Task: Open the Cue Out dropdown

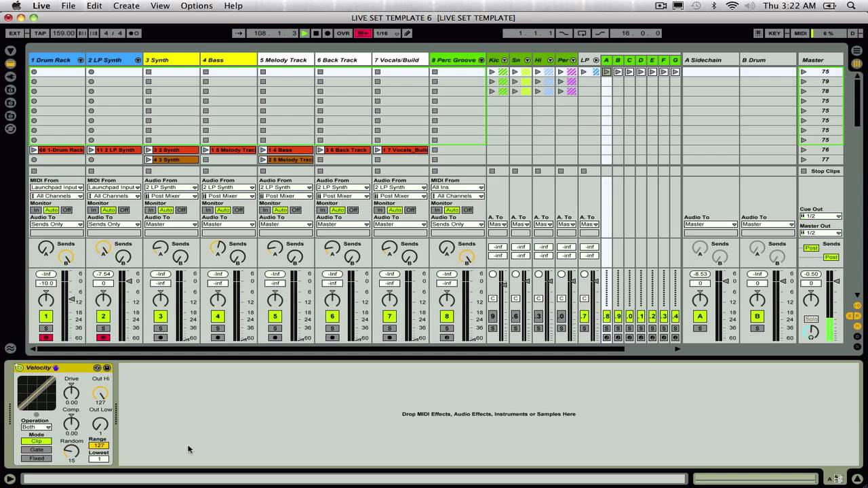Action: tap(821, 216)
